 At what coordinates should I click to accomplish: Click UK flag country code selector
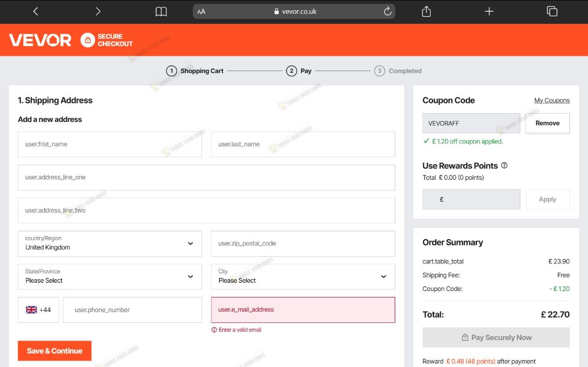38,310
